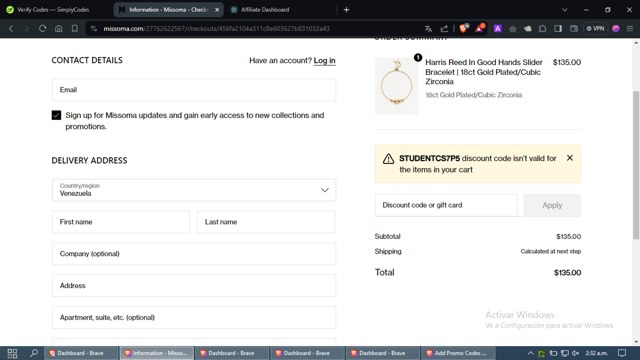Dismiss the STUDENTCS7P5 invalid code alert

tap(570, 158)
